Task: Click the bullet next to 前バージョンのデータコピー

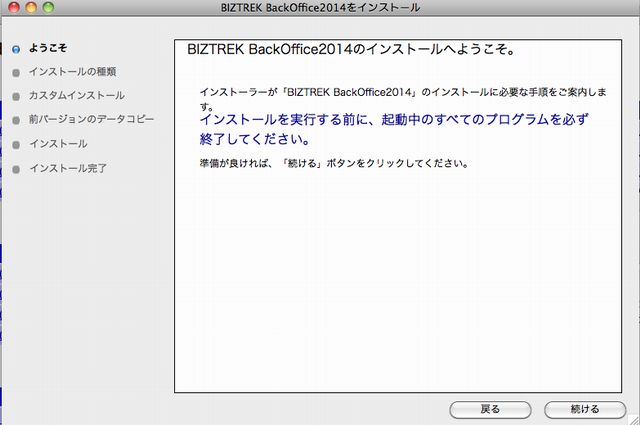Action: click(x=15, y=120)
